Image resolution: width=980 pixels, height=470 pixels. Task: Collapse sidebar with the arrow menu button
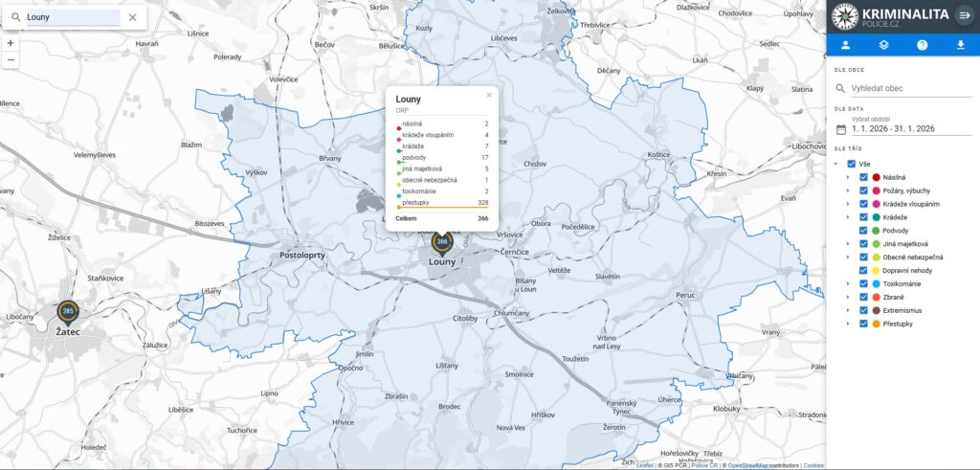963,14
